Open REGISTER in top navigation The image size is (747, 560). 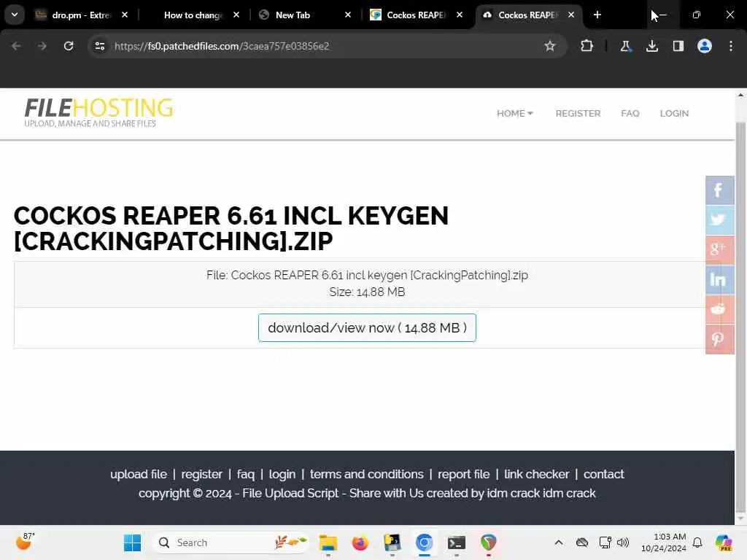pos(578,113)
